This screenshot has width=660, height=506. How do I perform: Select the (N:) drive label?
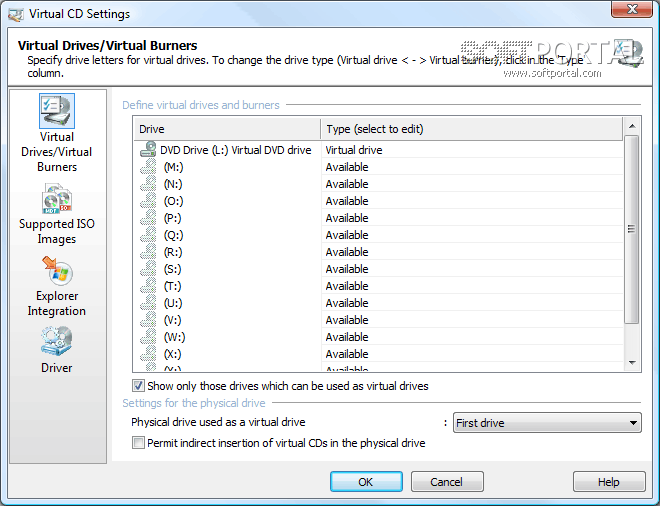(173, 184)
